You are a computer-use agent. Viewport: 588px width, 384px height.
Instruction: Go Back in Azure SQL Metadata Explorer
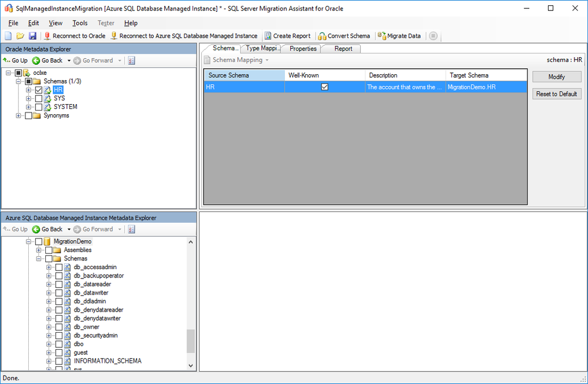point(48,229)
